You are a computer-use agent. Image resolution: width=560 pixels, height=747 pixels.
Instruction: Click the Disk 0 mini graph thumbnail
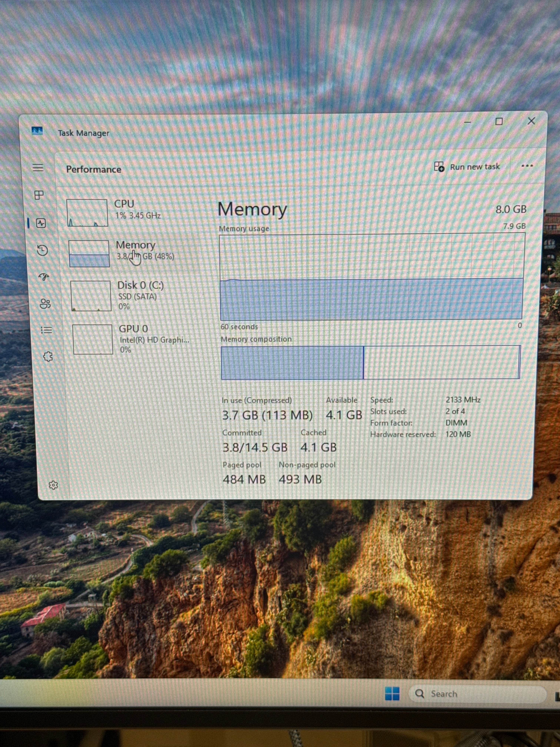91,296
